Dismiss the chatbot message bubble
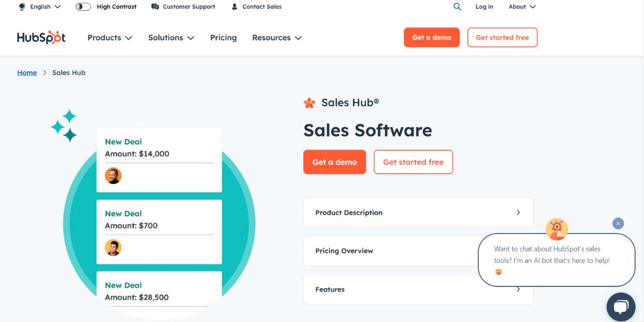Screen dimensions: 644x322 pyautogui.click(x=618, y=223)
